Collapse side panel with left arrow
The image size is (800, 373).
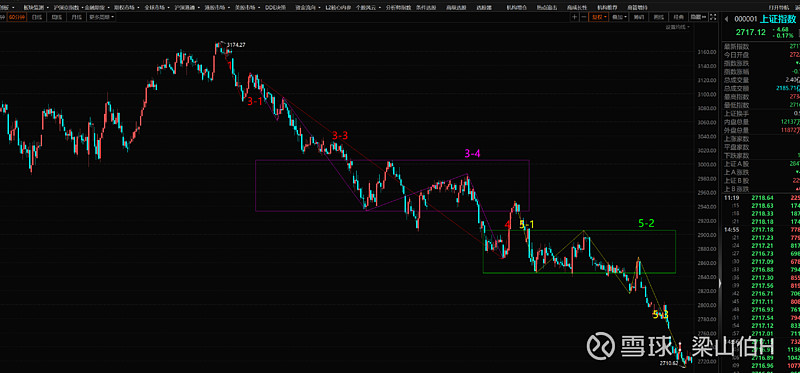click(x=726, y=19)
